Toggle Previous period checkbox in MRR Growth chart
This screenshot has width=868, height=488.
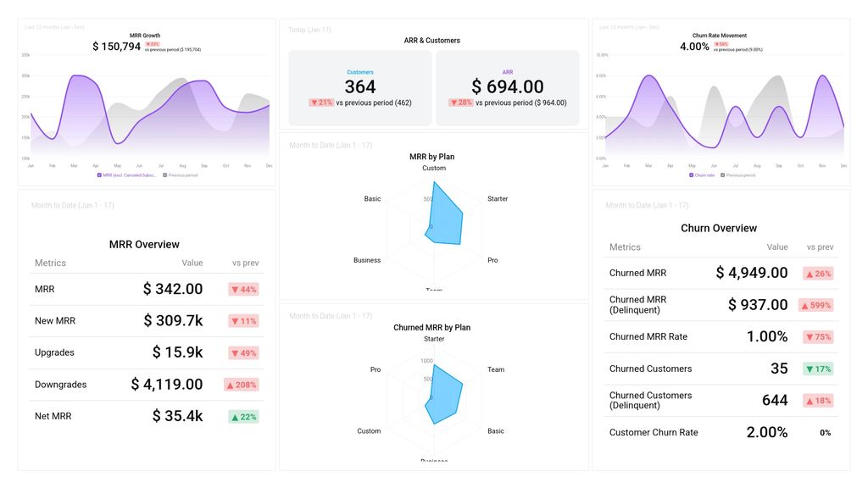coord(165,175)
